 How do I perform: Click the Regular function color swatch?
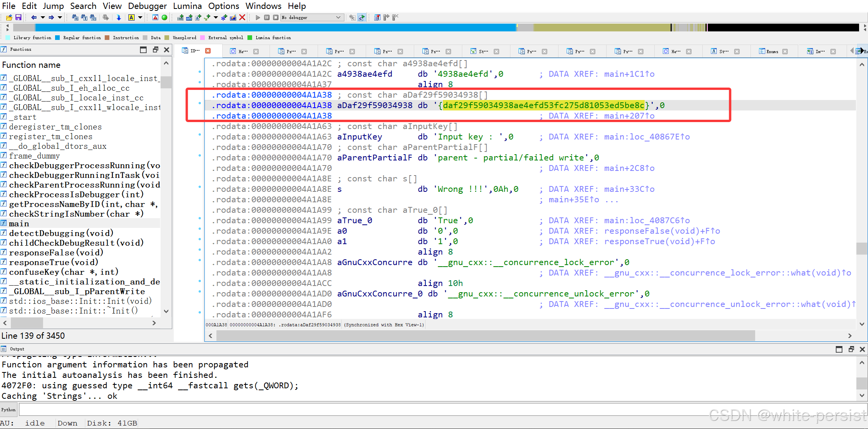coord(57,38)
